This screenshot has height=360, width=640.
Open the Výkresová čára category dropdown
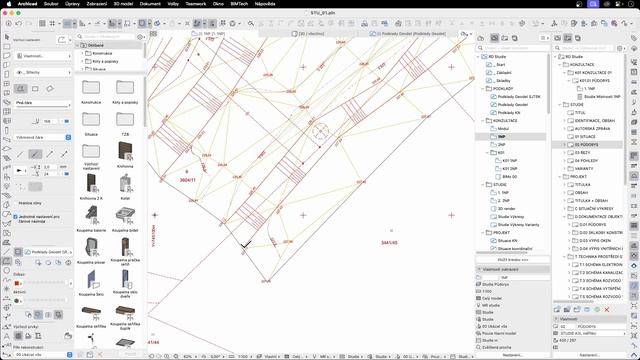(x=43, y=138)
